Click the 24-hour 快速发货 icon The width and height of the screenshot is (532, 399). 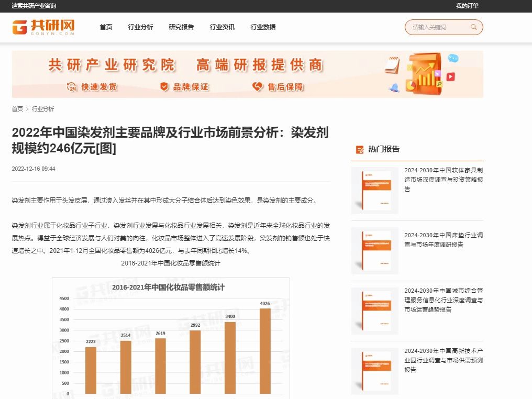pyautogui.click(x=72, y=87)
